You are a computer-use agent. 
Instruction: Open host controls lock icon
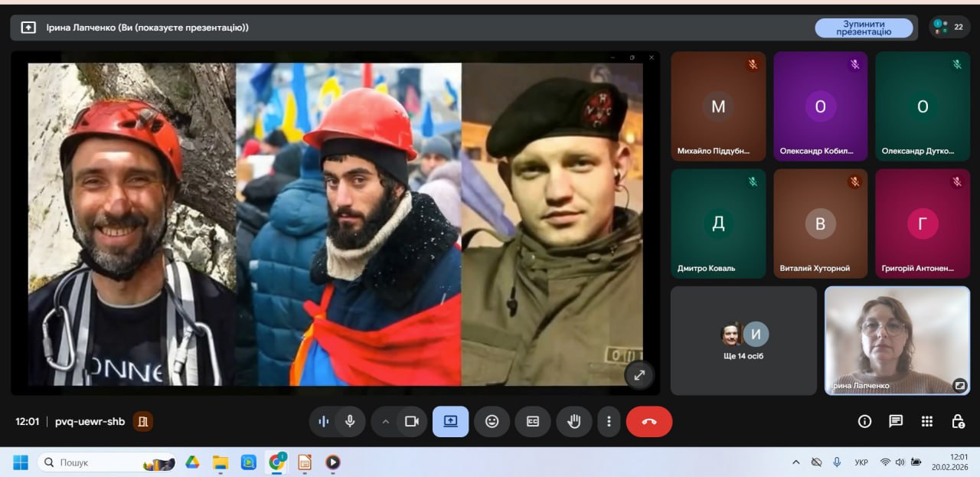pos(957,421)
